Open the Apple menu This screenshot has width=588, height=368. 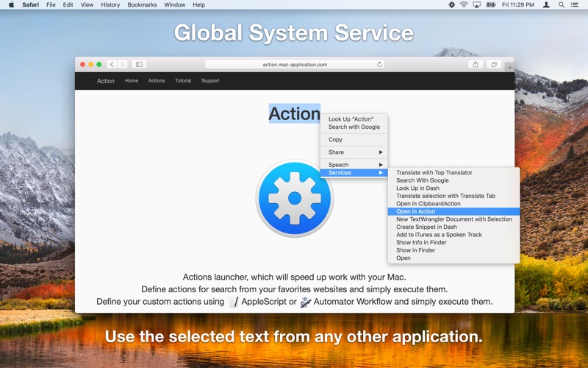point(11,5)
